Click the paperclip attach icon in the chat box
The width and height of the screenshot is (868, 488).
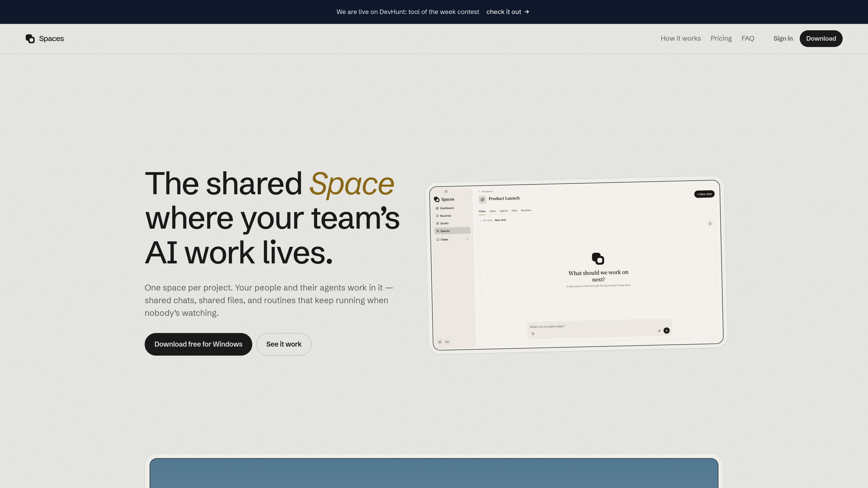pyautogui.click(x=659, y=331)
